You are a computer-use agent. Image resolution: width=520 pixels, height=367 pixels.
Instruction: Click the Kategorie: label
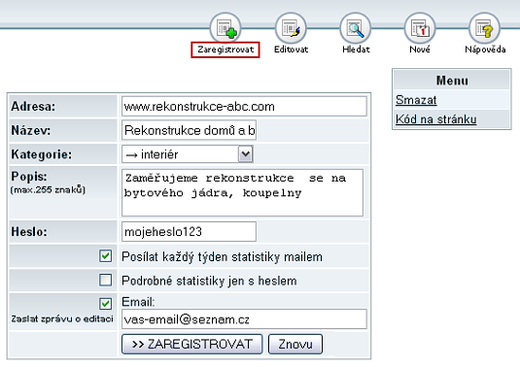click(x=41, y=154)
